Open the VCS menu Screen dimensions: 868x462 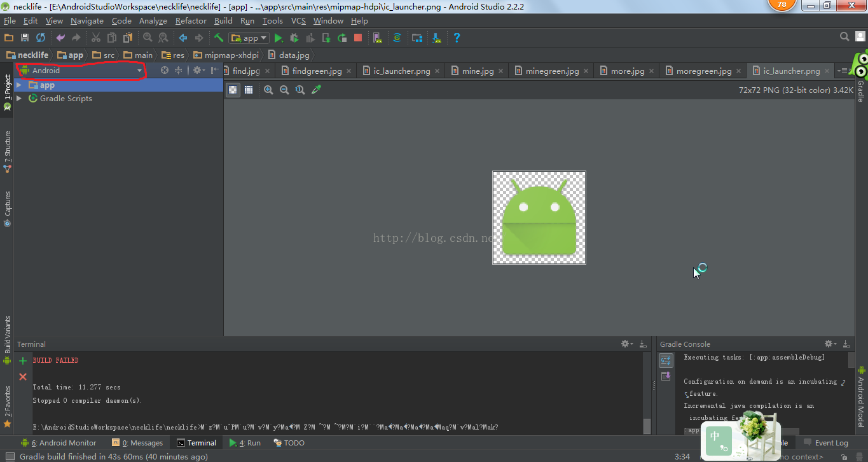pos(298,21)
